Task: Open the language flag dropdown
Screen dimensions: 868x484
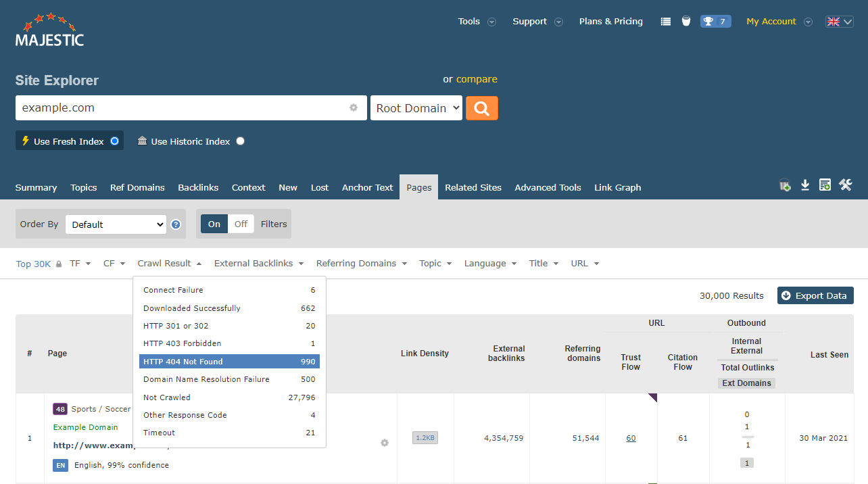Action: click(840, 22)
